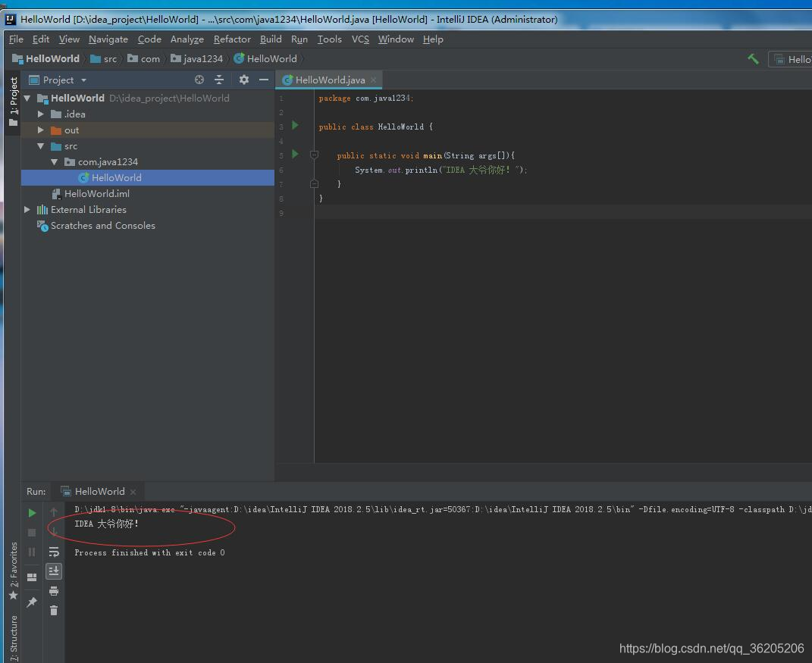The height and width of the screenshot is (663, 812).
Task: Select Scratches and Consoles item
Action: (102, 226)
